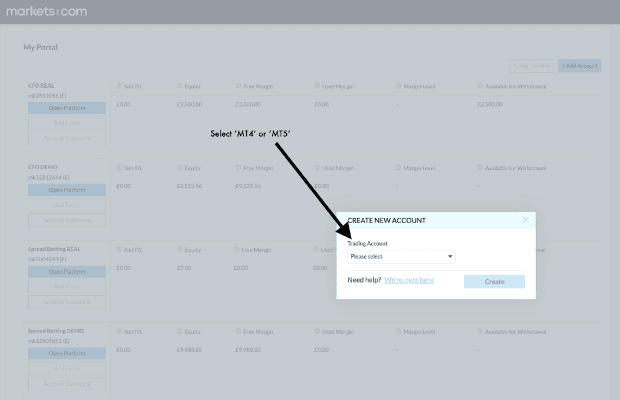620x400 pixels.
Task: Click Margin Level info icon in CFD REAL
Action: coord(397,85)
